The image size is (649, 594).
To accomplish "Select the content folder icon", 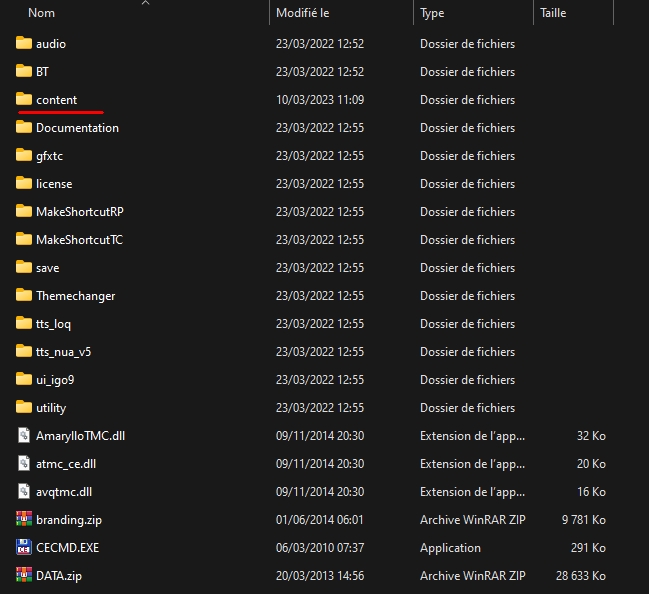I will tap(25, 100).
